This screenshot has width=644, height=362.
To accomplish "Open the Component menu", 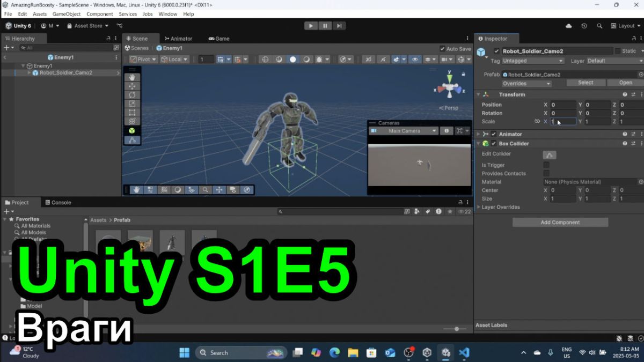I will [x=99, y=14].
